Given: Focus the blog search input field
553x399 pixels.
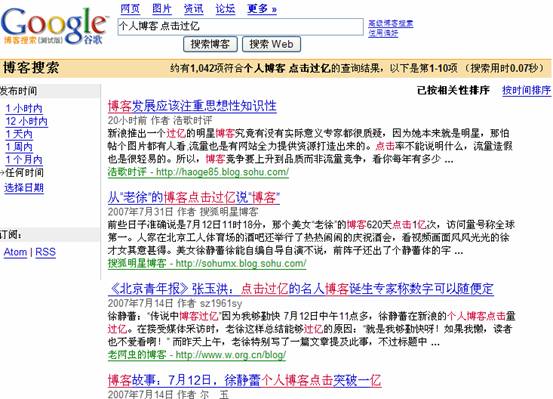Looking at the screenshot, I should 241,26.
